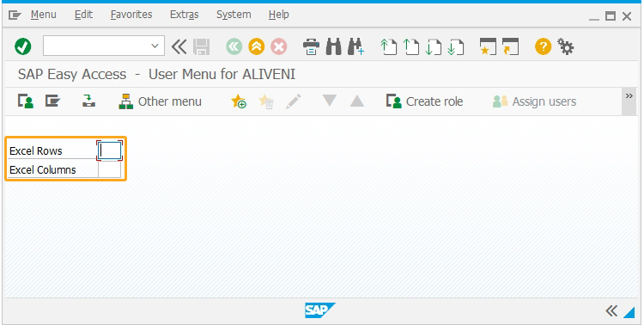Open the Help question mark icon

coord(543,46)
